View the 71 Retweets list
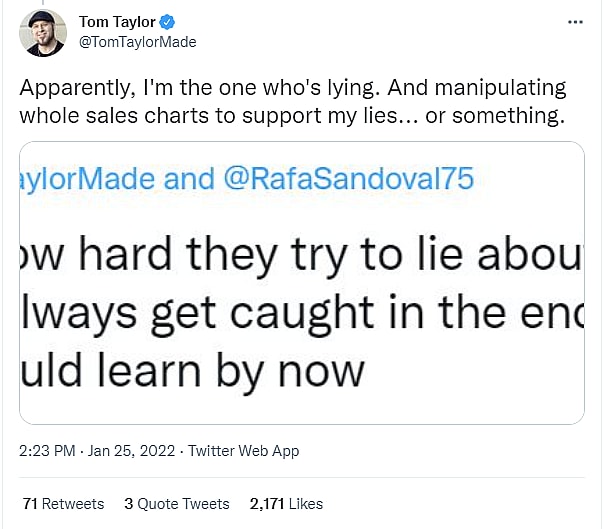Viewport: 605px width, 529px height. tap(62, 503)
